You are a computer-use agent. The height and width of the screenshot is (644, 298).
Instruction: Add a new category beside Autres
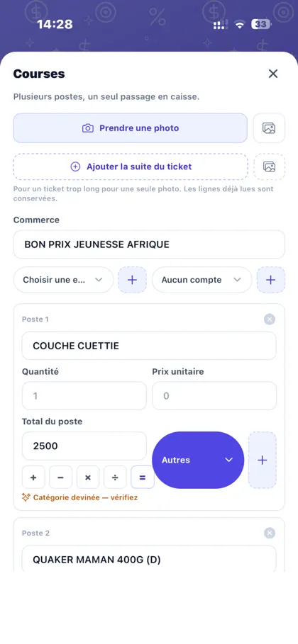coord(263,460)
